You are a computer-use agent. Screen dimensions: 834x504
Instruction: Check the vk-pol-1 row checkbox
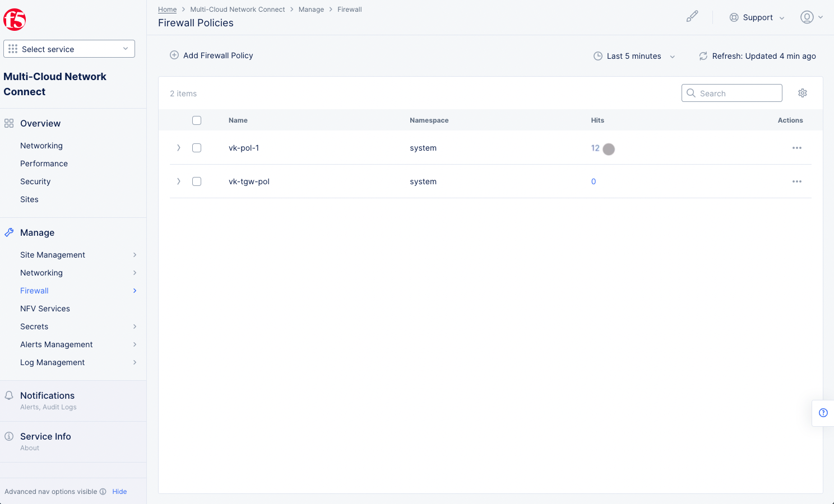tap(197, 148)
